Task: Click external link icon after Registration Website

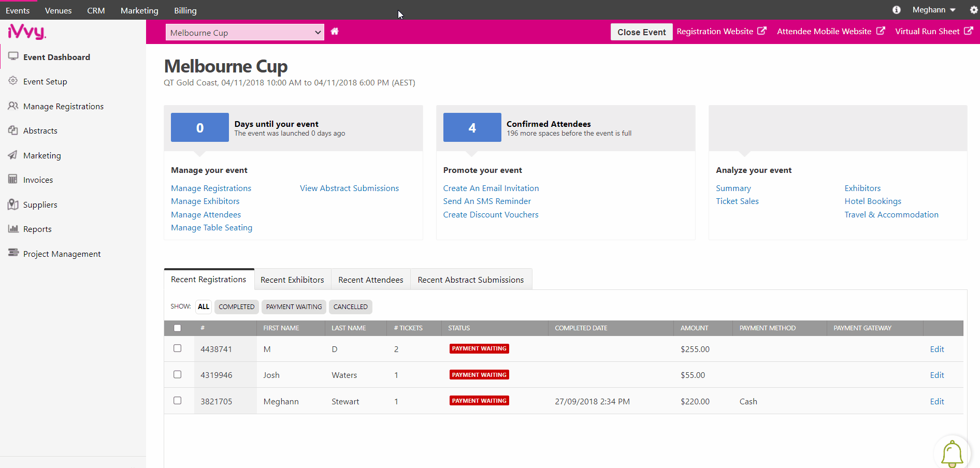Action: (762, 31)
